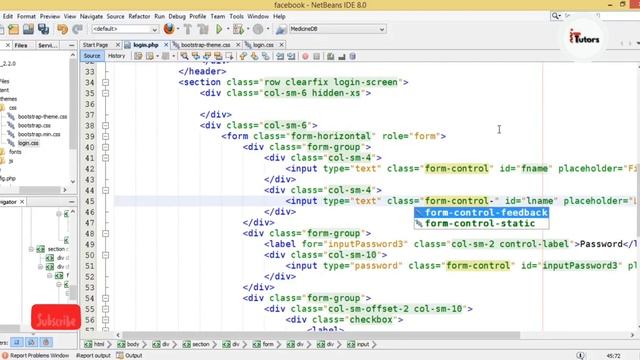The height and width of the screenshot is (360, 640).
Task: Go to previous bookmark icon
Action: (243, 56)
